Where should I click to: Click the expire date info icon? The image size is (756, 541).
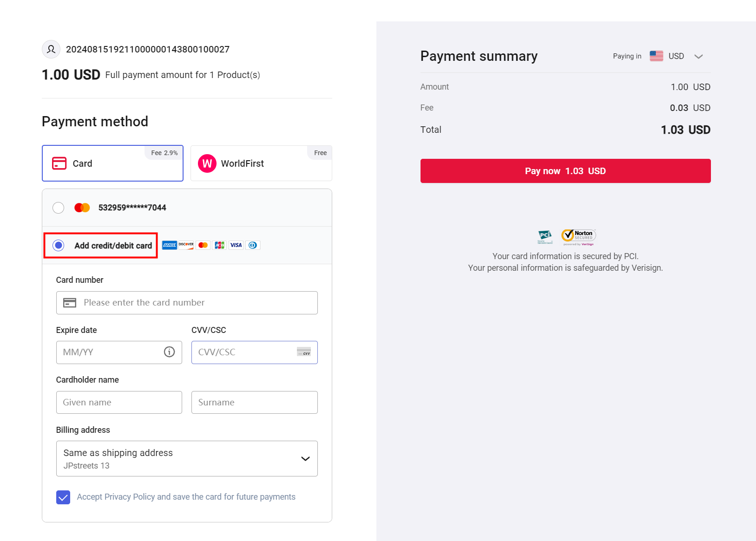169,352
